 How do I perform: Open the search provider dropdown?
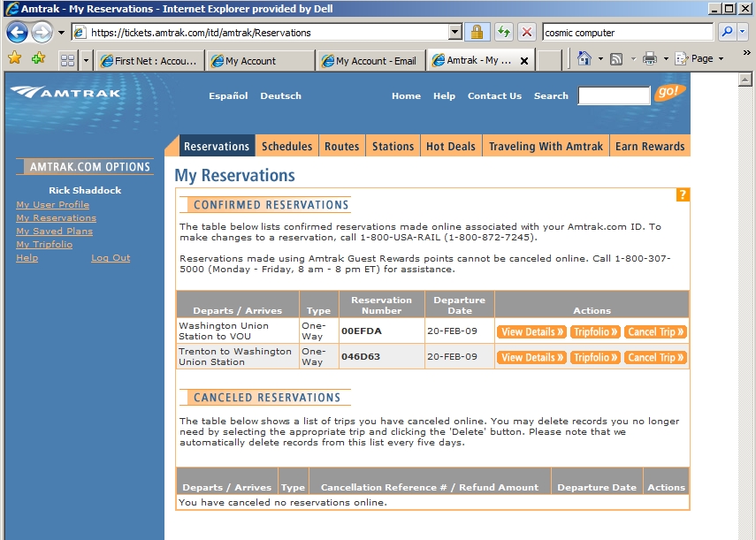742,33
